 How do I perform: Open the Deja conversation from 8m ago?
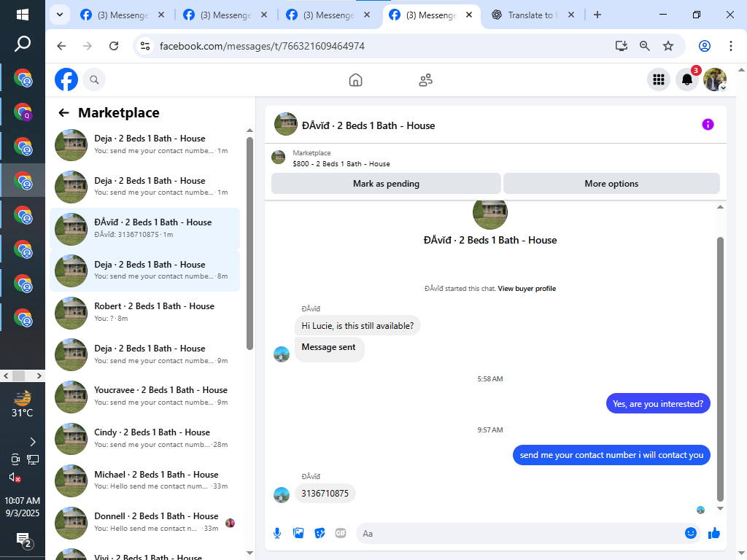(145, 271)
